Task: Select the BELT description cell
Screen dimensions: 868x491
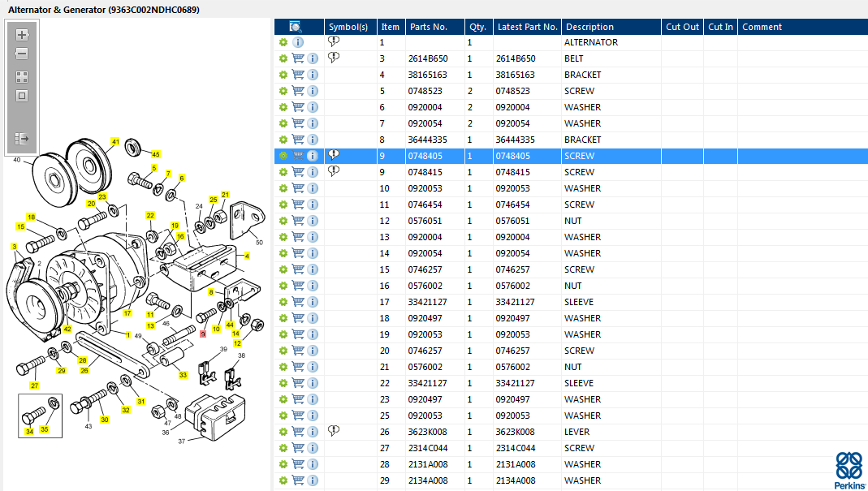Action: [574, 58]
